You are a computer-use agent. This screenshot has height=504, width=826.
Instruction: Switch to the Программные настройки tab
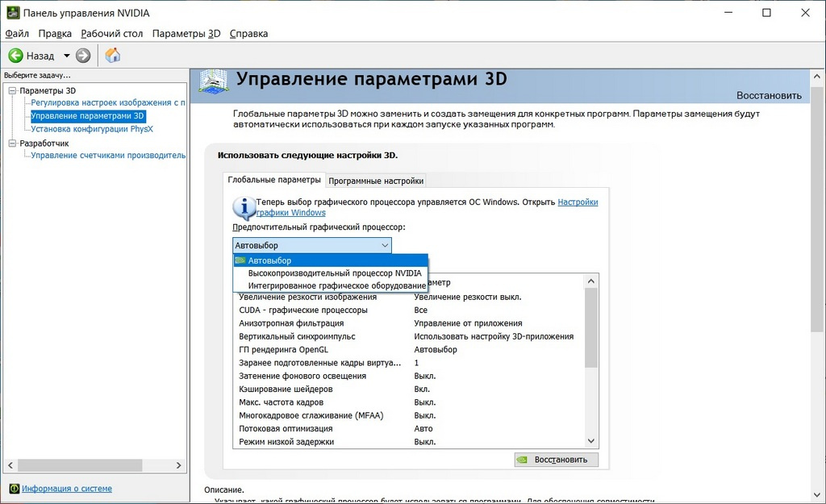pos(376,181)
